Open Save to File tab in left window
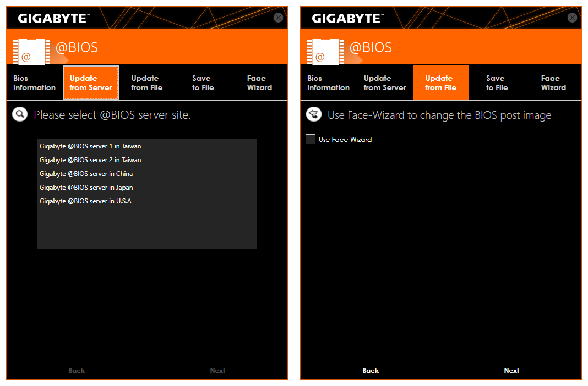 [203, 82]
